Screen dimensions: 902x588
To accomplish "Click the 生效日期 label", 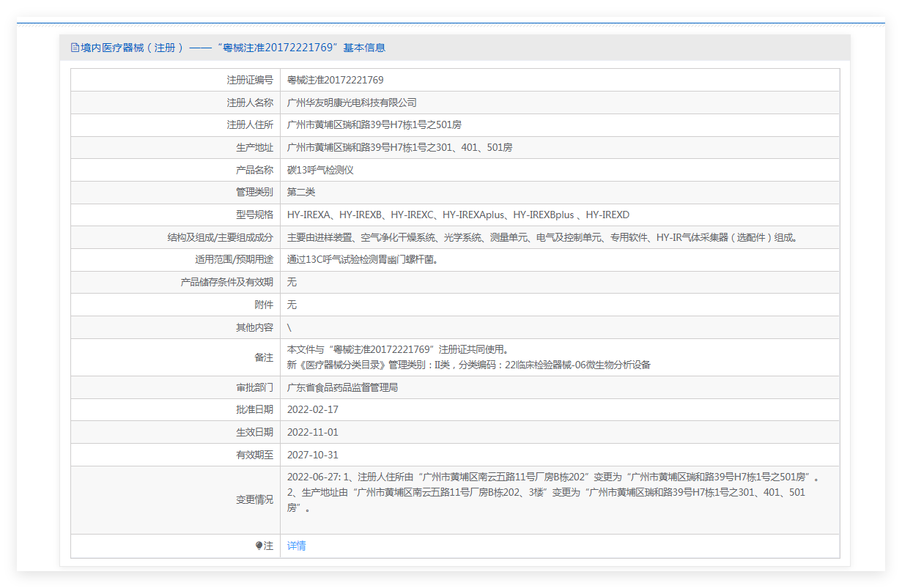I will (x=254, y=432).
